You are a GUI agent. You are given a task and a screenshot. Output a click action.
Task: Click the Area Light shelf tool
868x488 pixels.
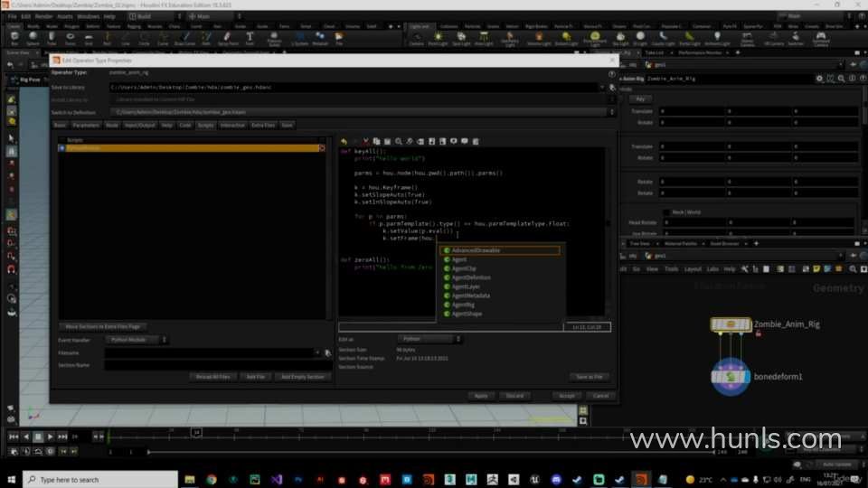click(484, 38)
